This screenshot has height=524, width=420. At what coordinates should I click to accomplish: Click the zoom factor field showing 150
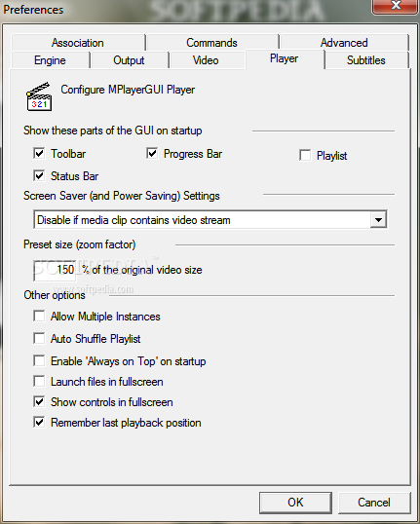pyautogui.click(x=55, y=270)
